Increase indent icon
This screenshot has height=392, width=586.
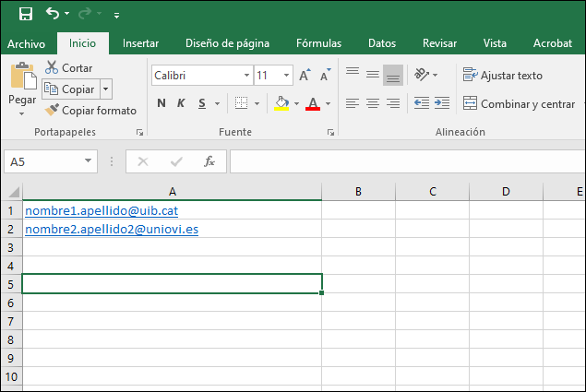442,103
